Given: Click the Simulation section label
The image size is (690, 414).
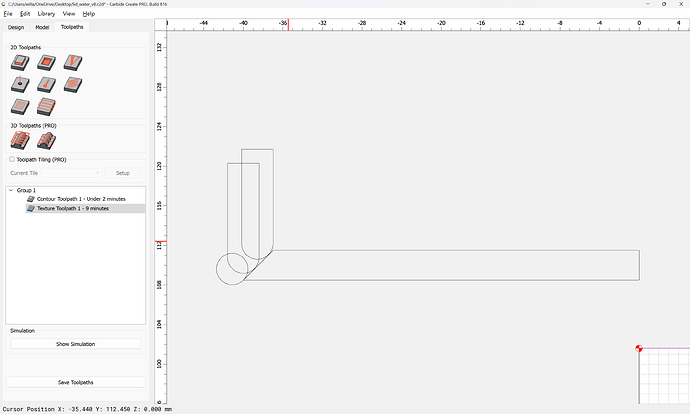Looking at the screenshot, I should coord(22,330).
